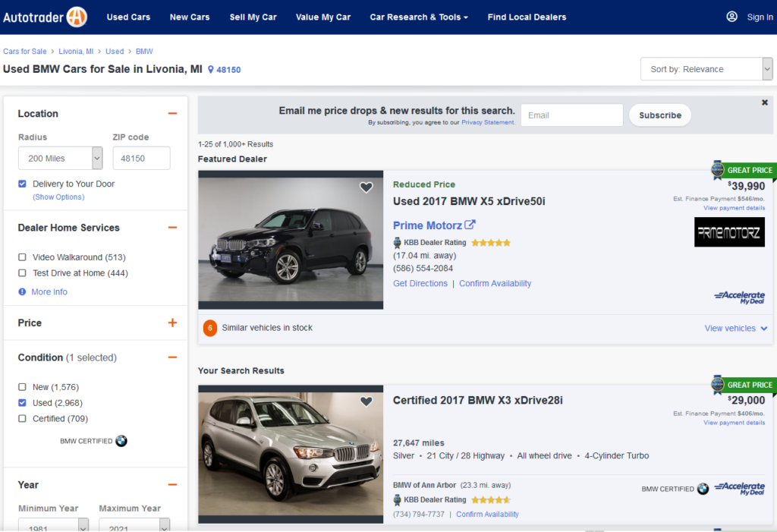777x532 pixels.
Task: Click the ZIP code input field
Action: coord(142,158)
